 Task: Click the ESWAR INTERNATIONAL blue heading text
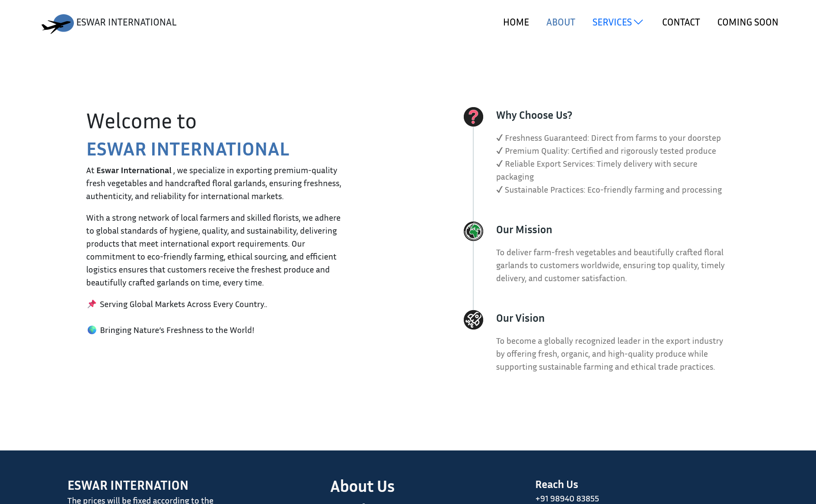point(188,149)
